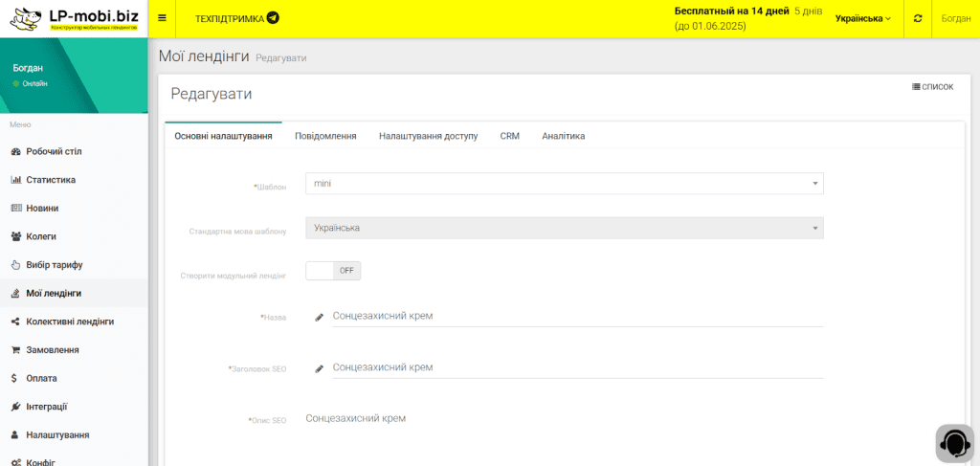The width and height of the screenshot is (980, 466).
Task: Go to Замовлення in the sidebar
Action: pyautogui.click(x=52, y=350)
